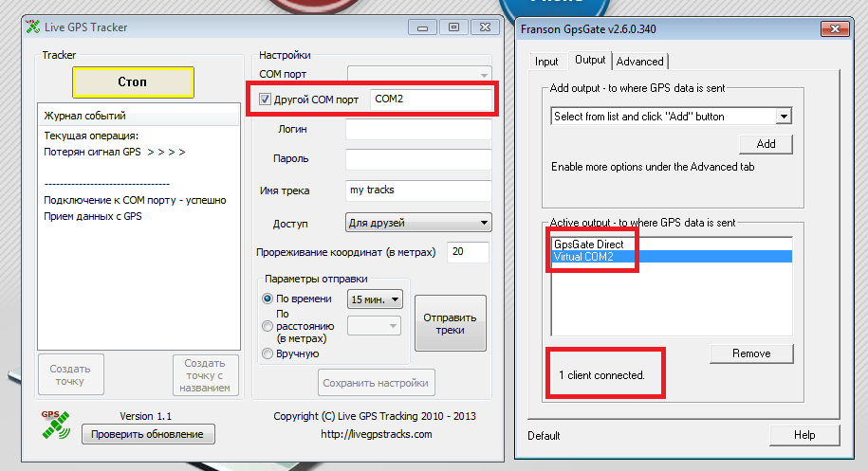The image size is (868, 471).
Task: Remove the selected active output
Action: (x=751, y=353)
